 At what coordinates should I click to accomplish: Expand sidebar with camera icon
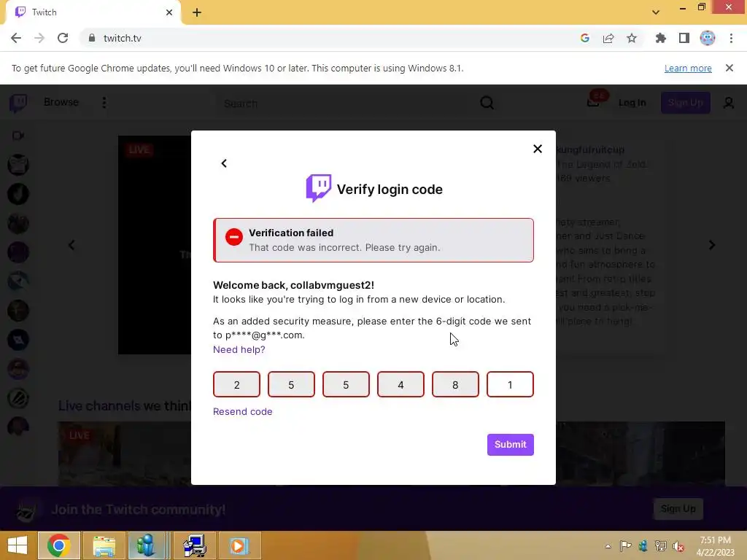click(18, 136)
